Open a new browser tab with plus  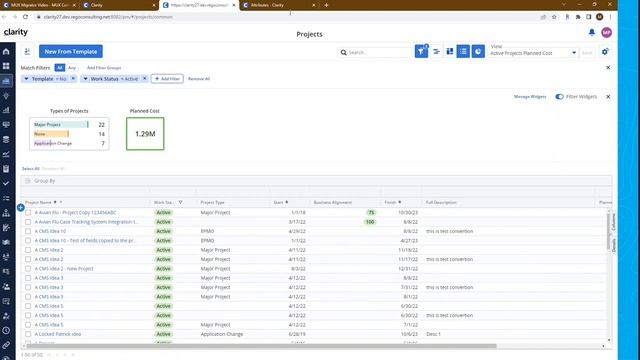pos(326,5)
